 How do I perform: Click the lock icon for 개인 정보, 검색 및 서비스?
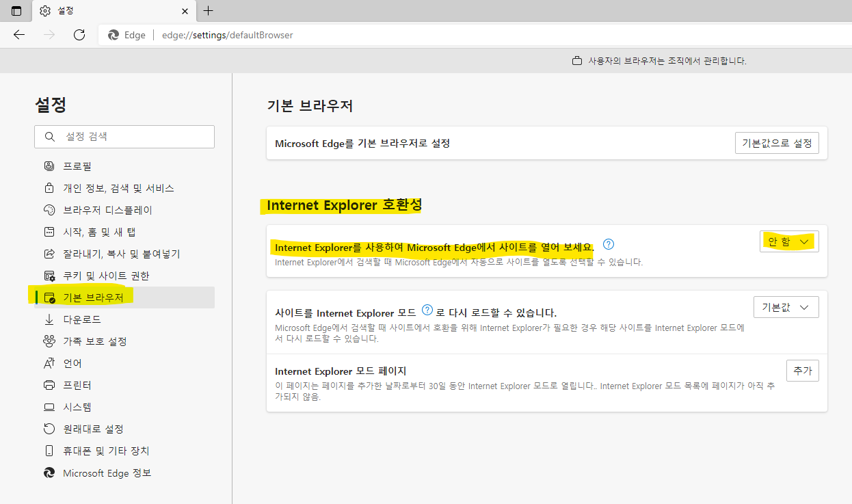coord(49,188)
